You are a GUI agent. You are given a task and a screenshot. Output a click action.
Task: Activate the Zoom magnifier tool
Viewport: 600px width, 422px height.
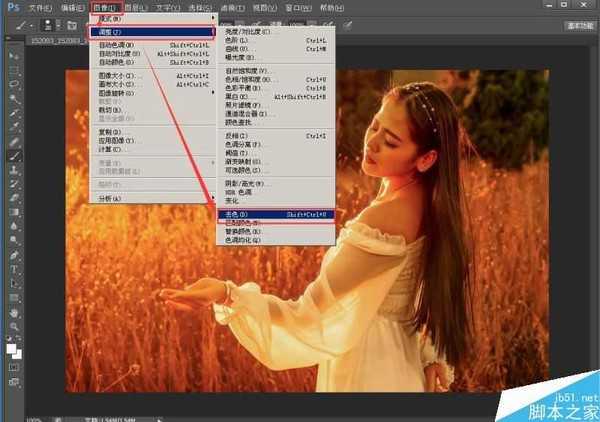[x=14, y=327]
